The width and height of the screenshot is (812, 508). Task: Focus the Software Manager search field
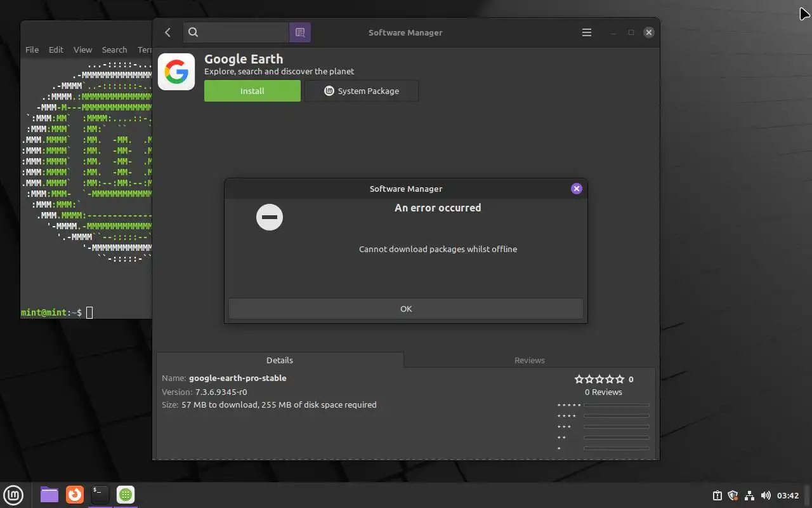click(x=236, y=32)
